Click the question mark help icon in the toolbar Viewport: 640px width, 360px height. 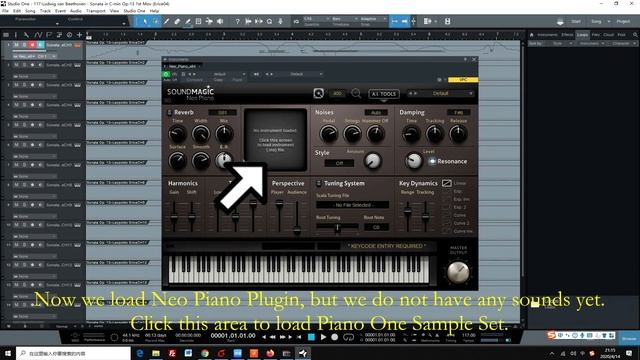pyautogui.click(x=237, y=21)
